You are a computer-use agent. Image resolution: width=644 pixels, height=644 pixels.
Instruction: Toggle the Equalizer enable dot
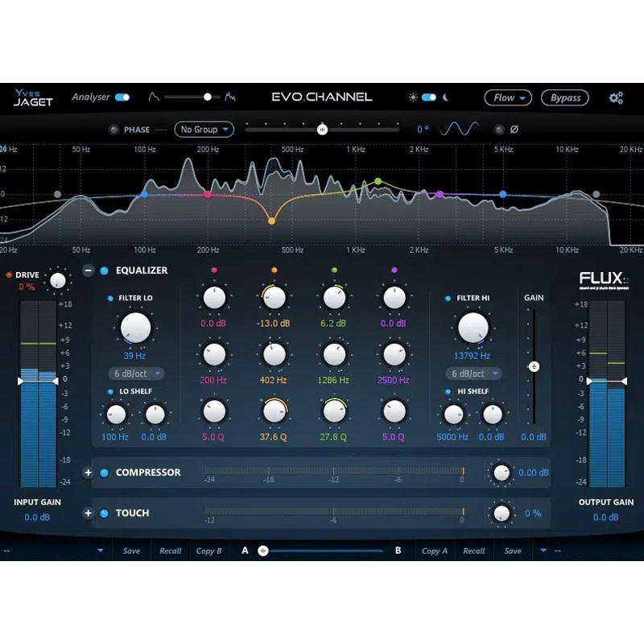click(x=105, y=270)
